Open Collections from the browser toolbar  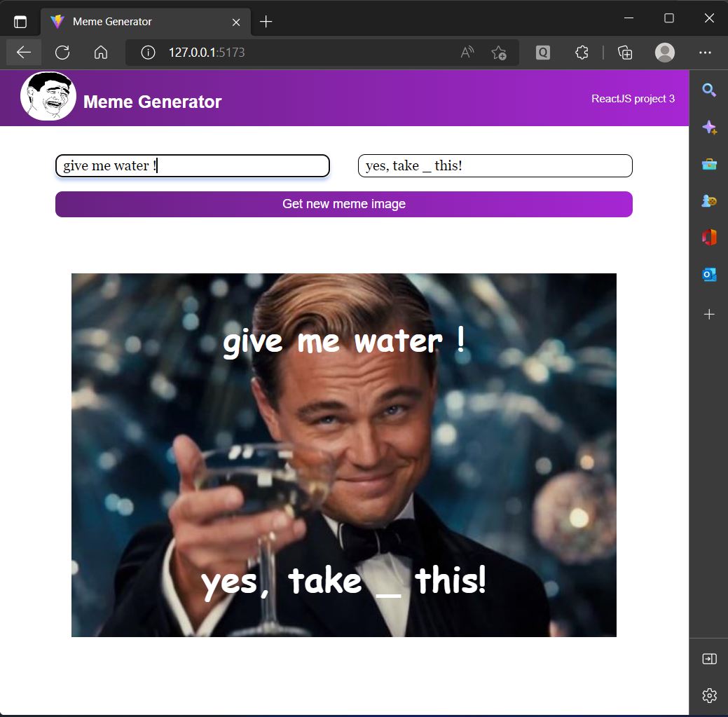coord(624,52)
